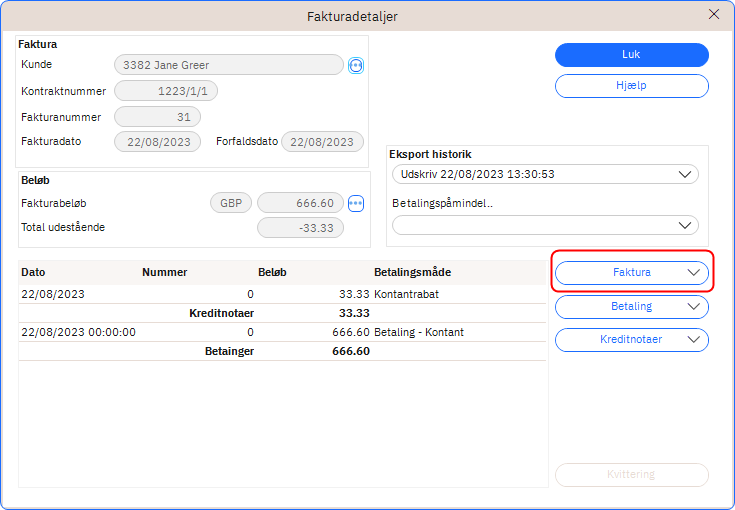Click the Fakturadato date field
This screenshot has width=735, height=510.
tap(158, 142)
